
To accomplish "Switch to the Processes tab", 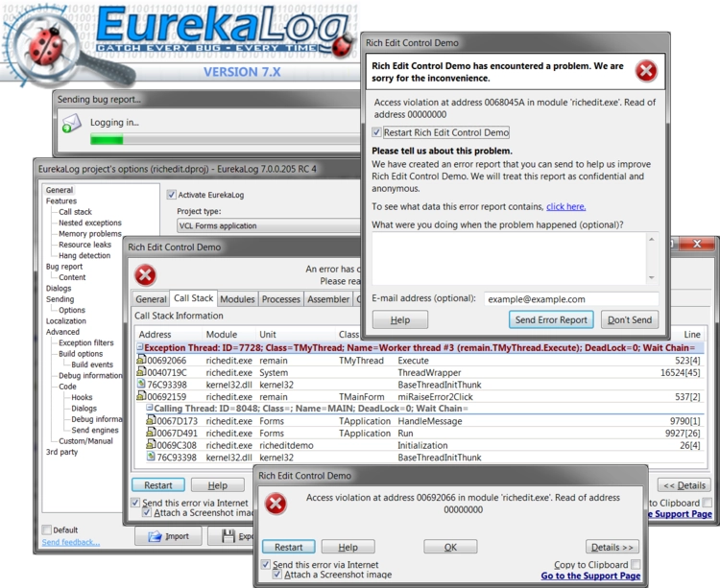I will click(280, 299).
